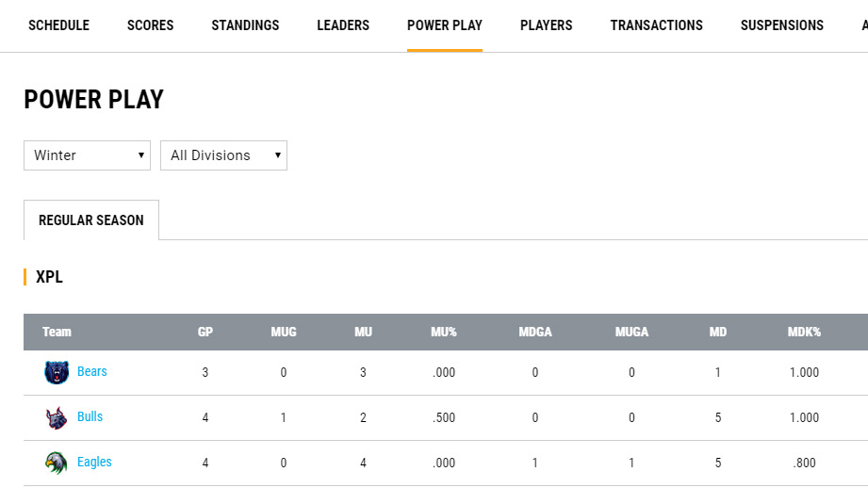Viewport: 868px width, 488px height.
Task: Select the Regular Season tab
Action: click(x=91, y=220)
